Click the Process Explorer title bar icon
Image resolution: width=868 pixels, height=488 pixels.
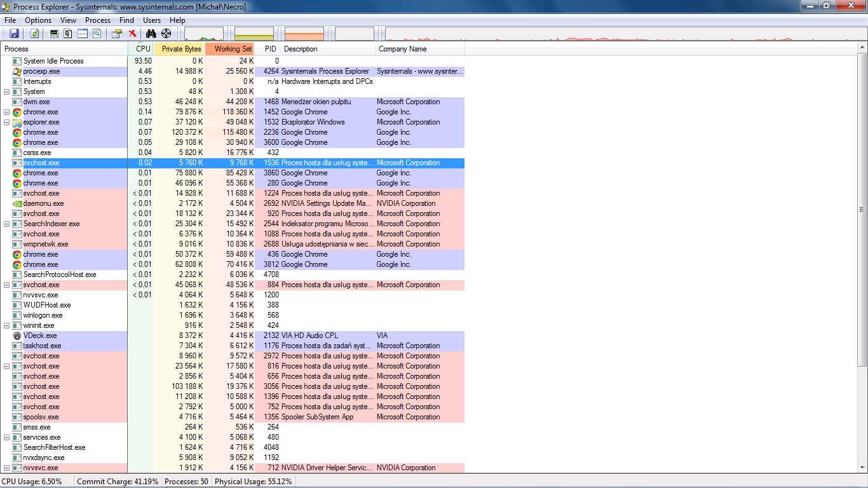[x=6, y=6]
